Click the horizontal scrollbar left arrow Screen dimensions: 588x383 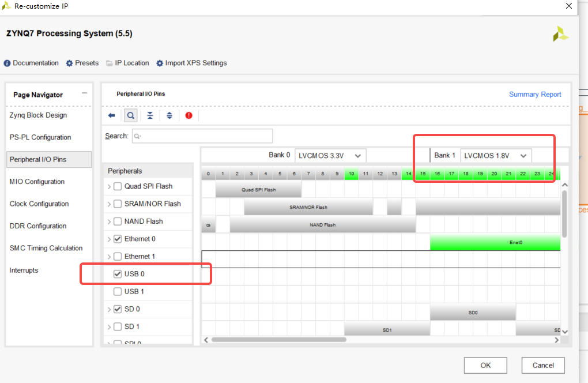pos(206,340)
